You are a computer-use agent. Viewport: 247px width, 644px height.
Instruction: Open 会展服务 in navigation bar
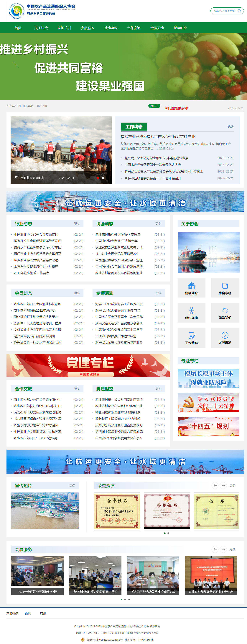pos(88,28)
